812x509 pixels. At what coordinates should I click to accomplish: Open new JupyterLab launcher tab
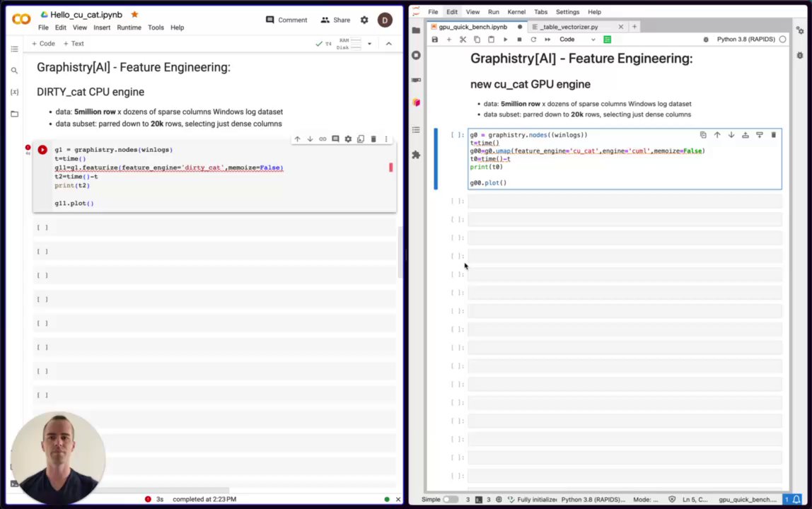point(634,27)
